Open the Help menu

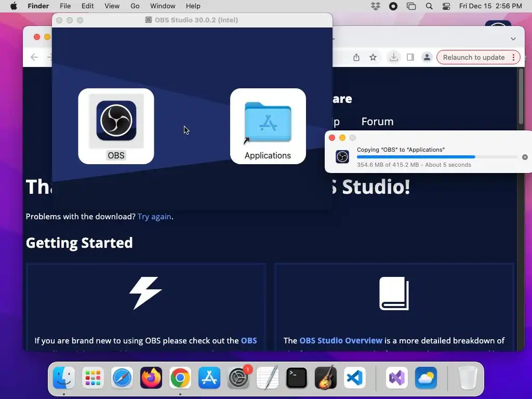coord(193,6)
